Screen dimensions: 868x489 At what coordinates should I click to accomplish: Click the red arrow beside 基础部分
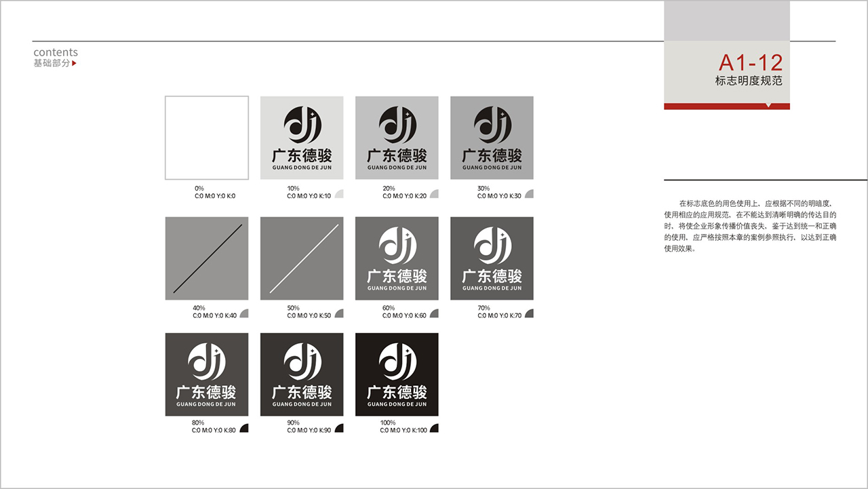[74, 64]
